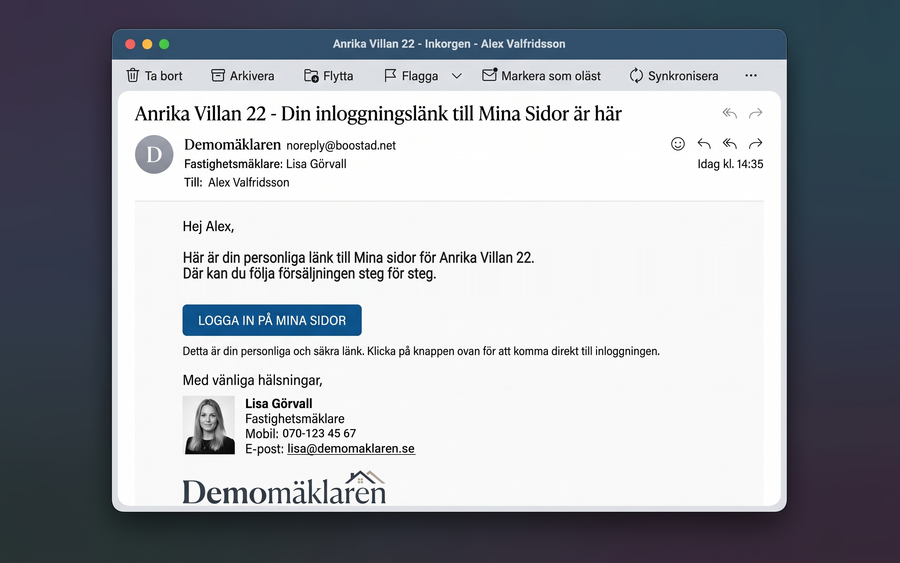Screen dimensions: 900x563
Task: Click mobile number 070-123 45 67
Action: point(319,433)
